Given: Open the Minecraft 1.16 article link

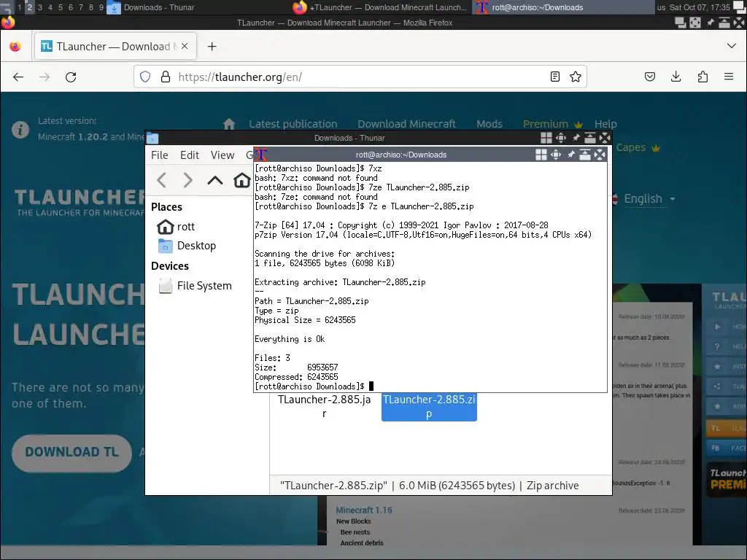Looking at the screenshot, I should pos(364,510).
